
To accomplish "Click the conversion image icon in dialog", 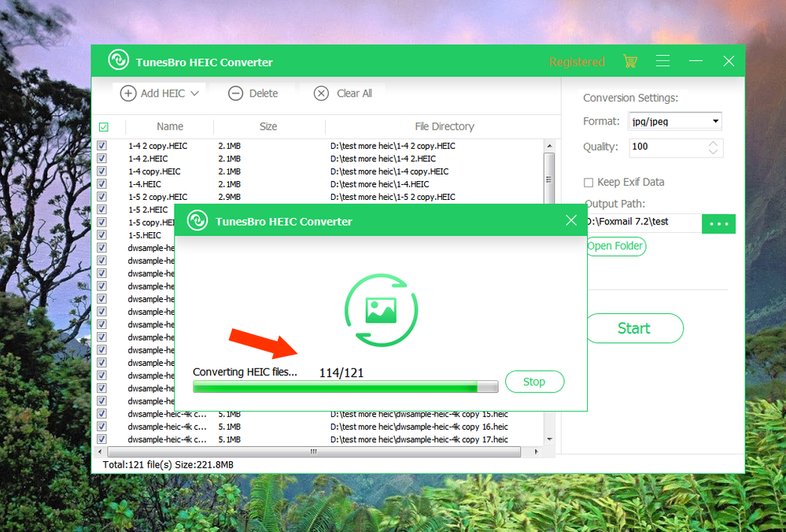I will coord(381,310).
